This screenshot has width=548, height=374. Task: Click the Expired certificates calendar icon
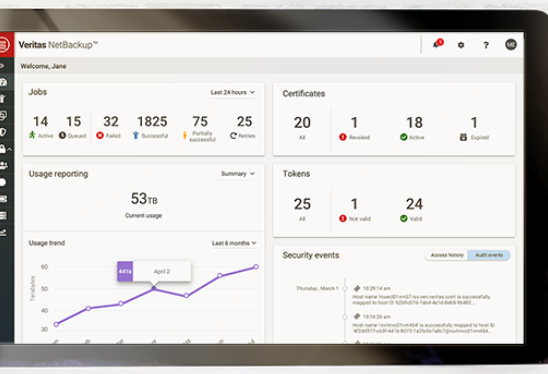[x=463, y=137]
